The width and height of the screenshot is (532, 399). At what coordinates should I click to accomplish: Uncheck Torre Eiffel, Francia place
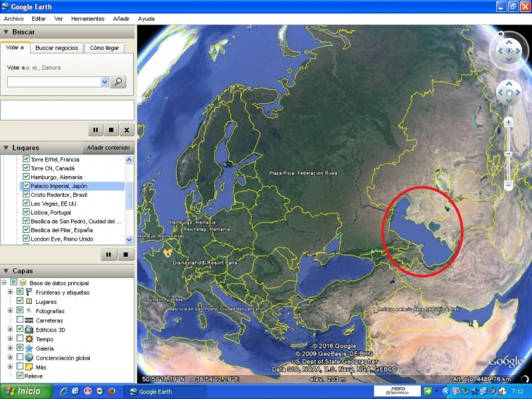click(26, 159)
